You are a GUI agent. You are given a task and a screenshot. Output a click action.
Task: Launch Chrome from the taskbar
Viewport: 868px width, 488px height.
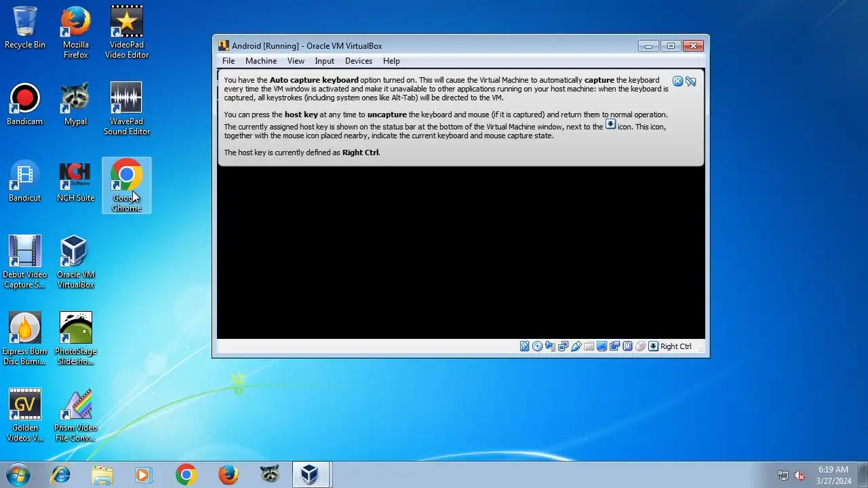(x=186, y=474)
